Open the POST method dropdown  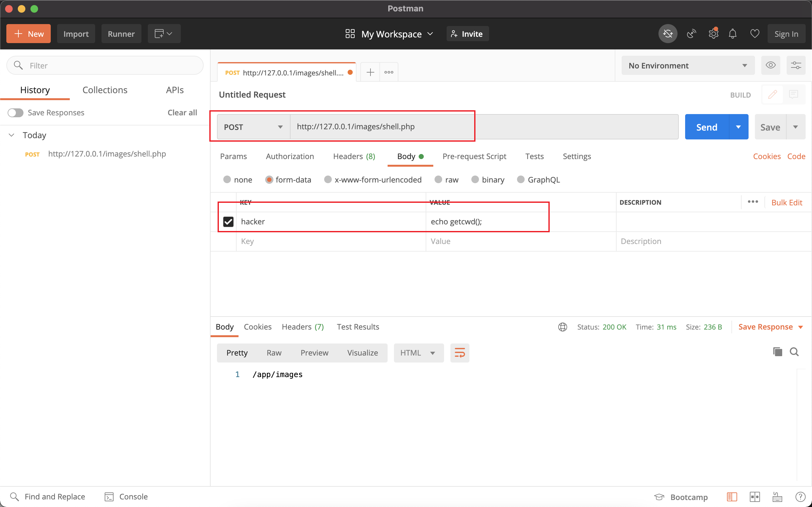tap(253, 127)
